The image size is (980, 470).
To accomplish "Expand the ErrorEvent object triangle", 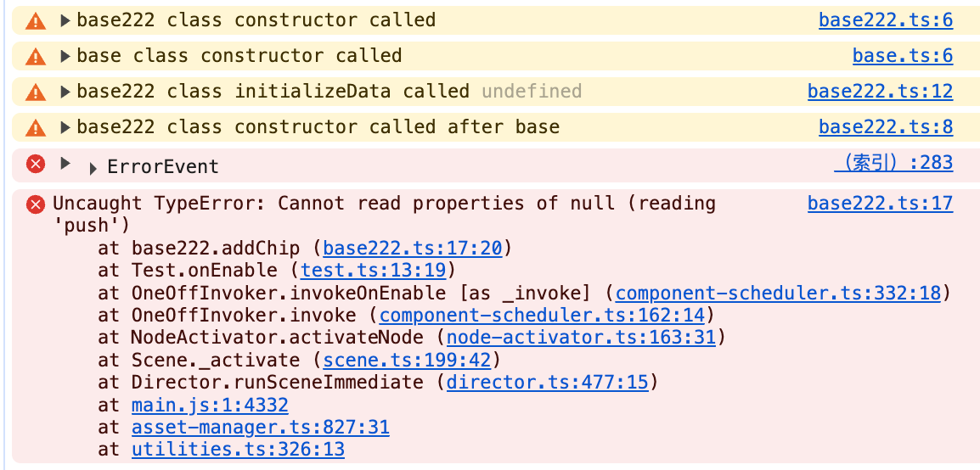I will [93, 168].
